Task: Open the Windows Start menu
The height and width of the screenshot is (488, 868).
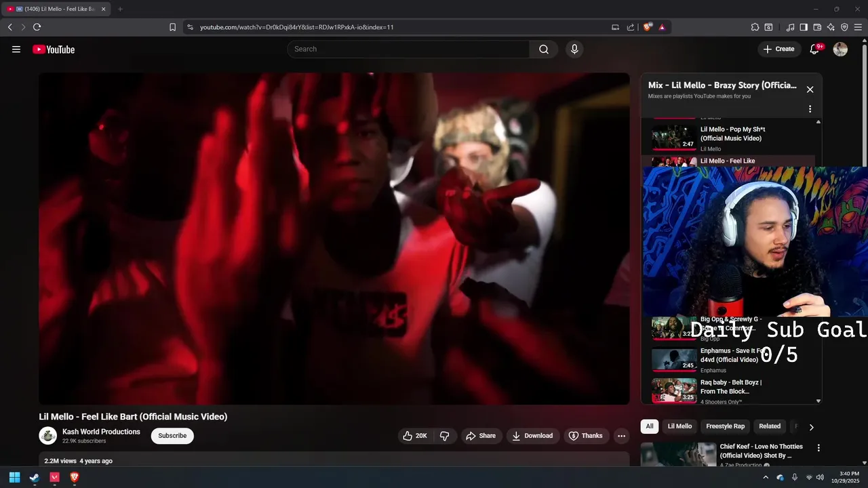Action: click(14, 477)
